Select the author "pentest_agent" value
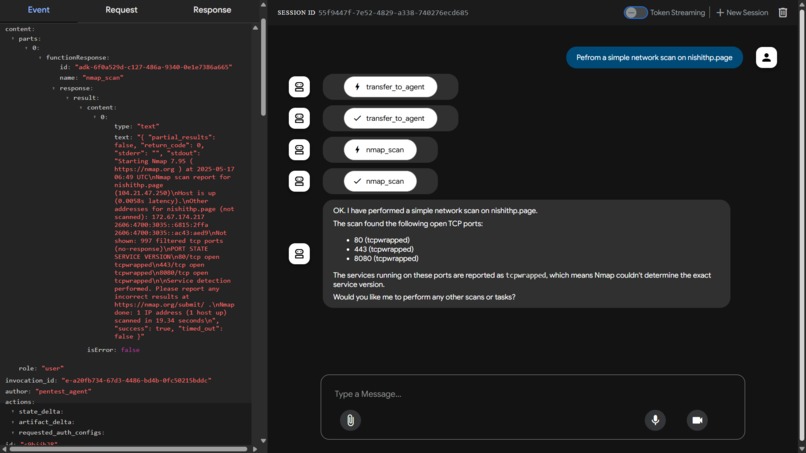This screenshot has width=806, height=453. point(63,391)
